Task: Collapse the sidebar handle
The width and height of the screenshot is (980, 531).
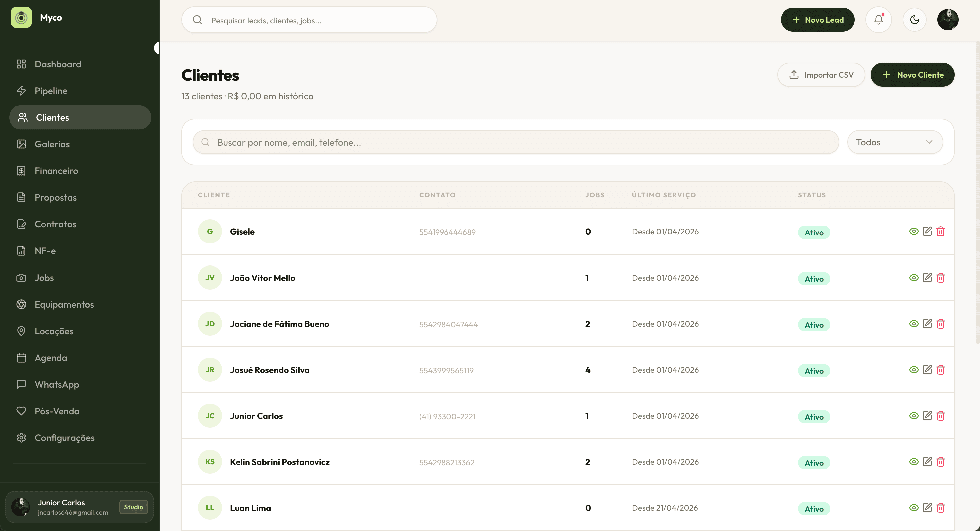Action: coord(157,48)
